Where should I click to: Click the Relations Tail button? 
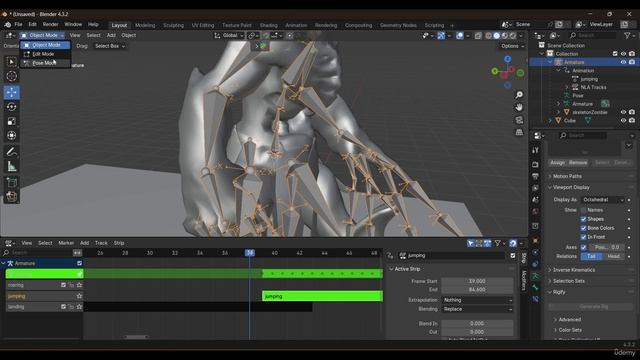tap(591, 256)
